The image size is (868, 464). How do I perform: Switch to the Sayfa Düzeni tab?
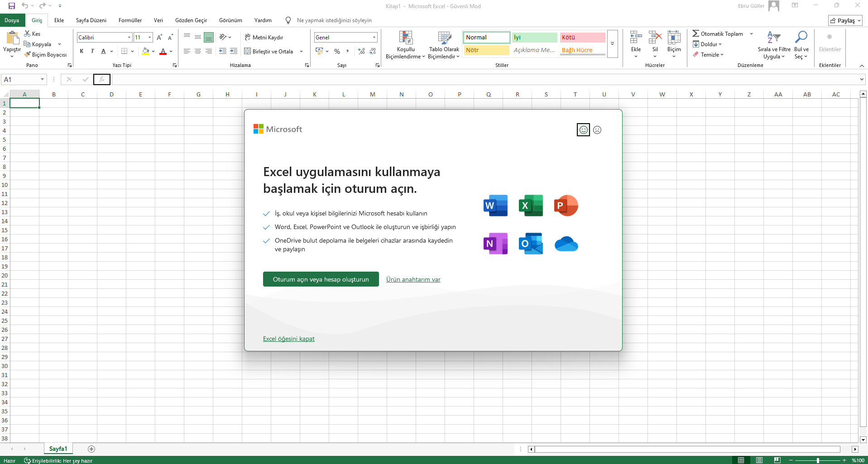click(91, 20)
